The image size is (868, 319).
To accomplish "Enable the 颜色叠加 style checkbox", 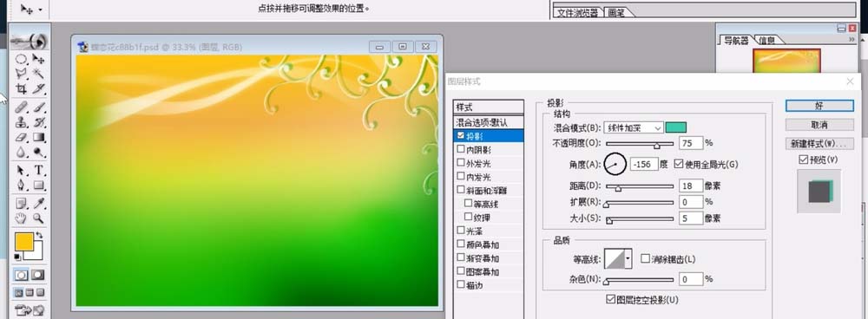I will [461, 244].
